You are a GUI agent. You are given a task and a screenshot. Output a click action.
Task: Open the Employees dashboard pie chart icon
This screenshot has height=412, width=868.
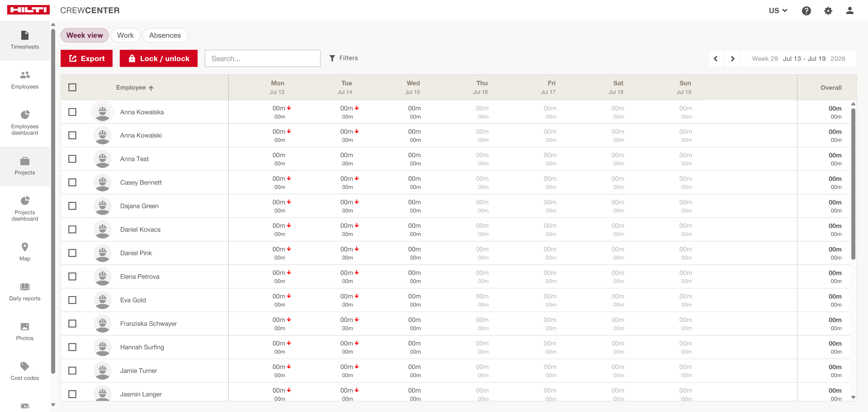(25, 115)
